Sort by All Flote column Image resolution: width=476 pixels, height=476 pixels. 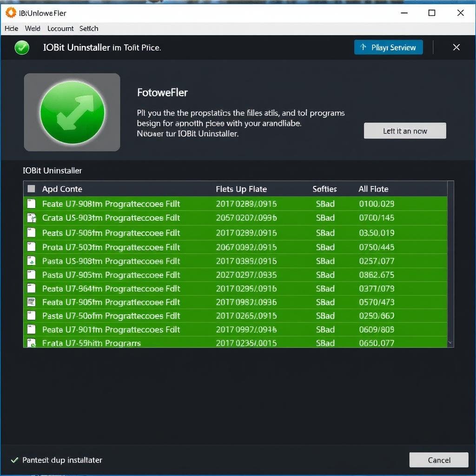point(373,189)
